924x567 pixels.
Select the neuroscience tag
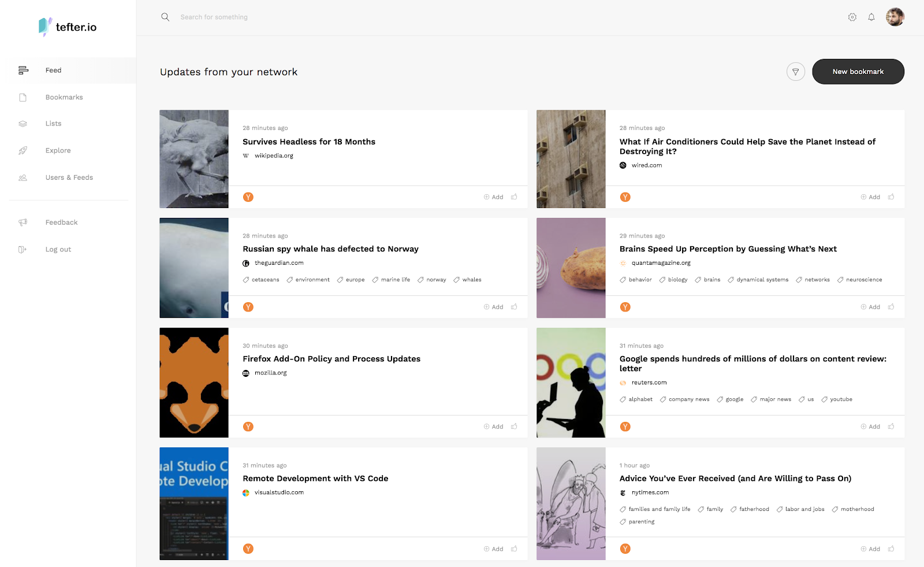coord(860,280)
